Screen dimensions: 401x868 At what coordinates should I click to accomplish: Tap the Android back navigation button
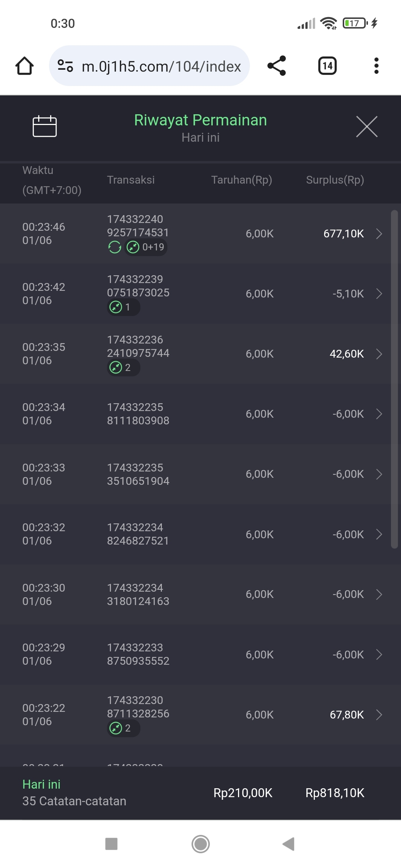288,844
